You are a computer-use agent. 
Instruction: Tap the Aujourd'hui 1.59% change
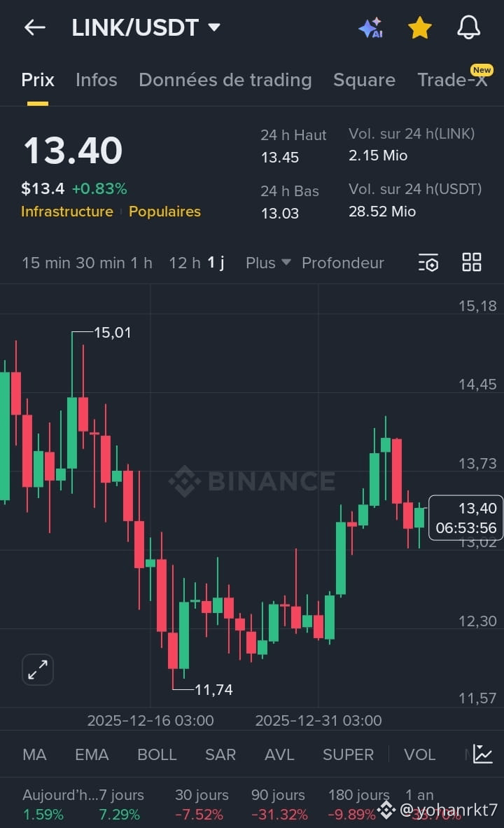tap(59, 805)
